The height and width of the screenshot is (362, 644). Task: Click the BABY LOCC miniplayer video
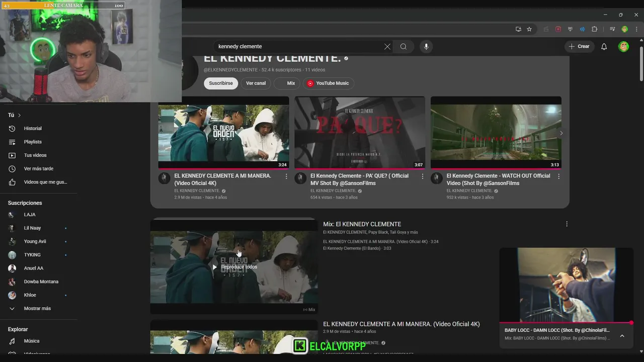[x=566, y=285]
